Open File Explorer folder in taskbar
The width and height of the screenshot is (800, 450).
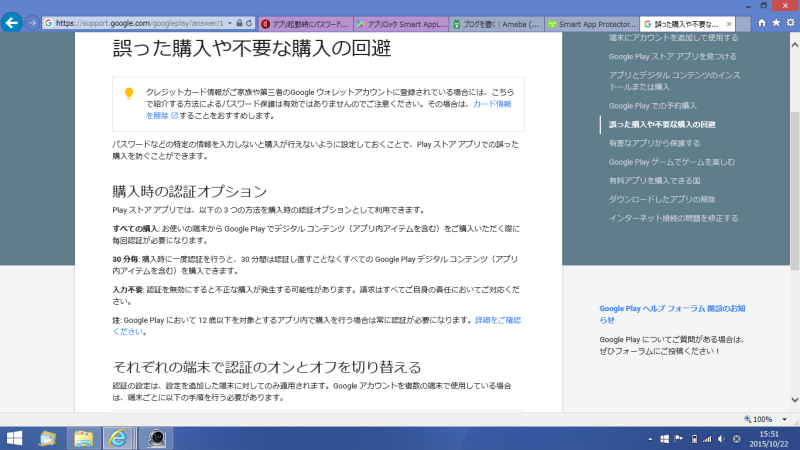coord(84,438)
